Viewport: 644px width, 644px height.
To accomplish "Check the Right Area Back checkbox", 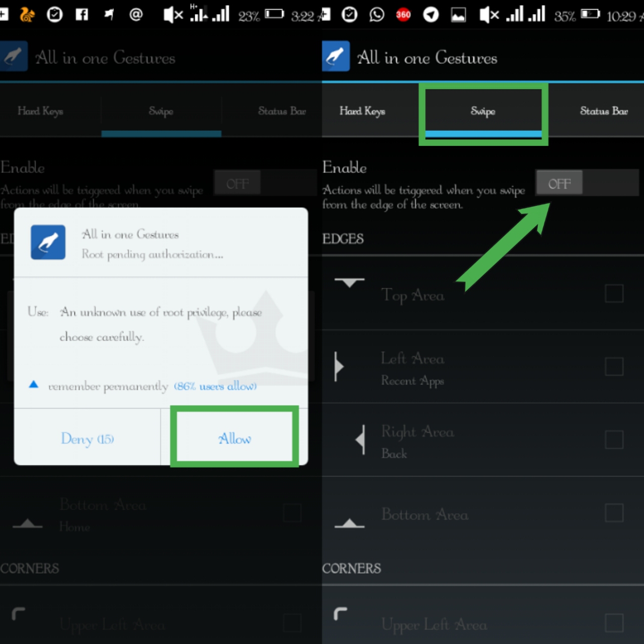I will 614,440.
